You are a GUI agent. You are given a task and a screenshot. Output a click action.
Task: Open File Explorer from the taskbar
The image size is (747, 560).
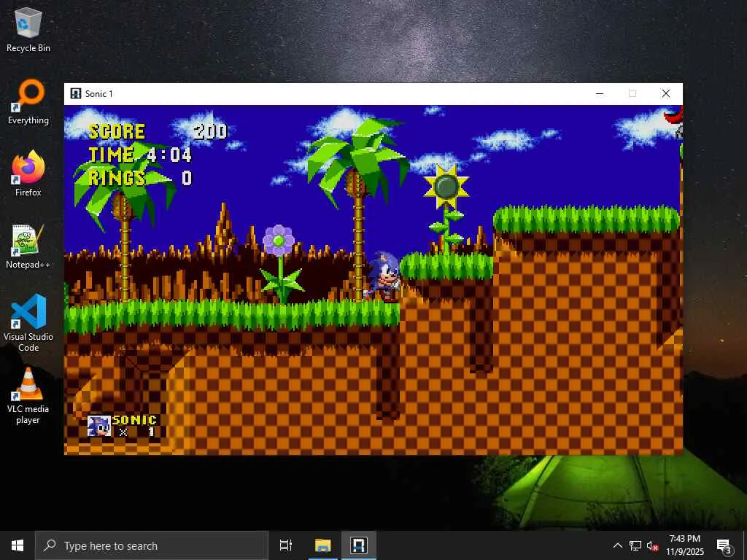(322, 545)
